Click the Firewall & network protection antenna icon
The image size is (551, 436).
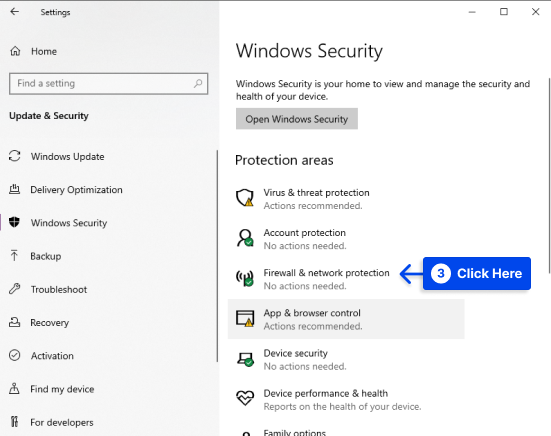245,278
